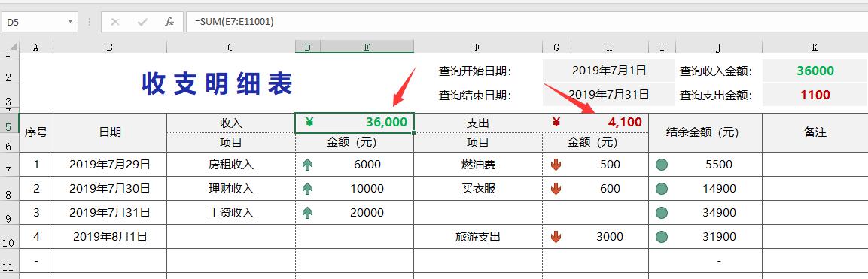Click the 查询收入金额 value 36000

tap(815, 71)
